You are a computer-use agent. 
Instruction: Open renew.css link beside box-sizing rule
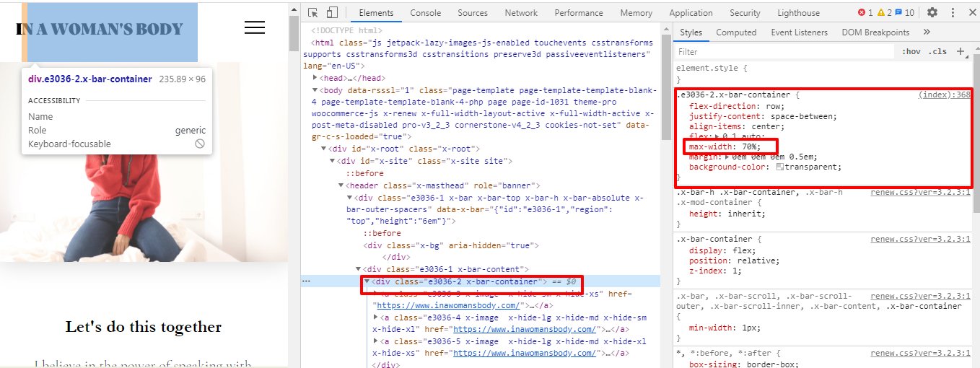(920, 353)
